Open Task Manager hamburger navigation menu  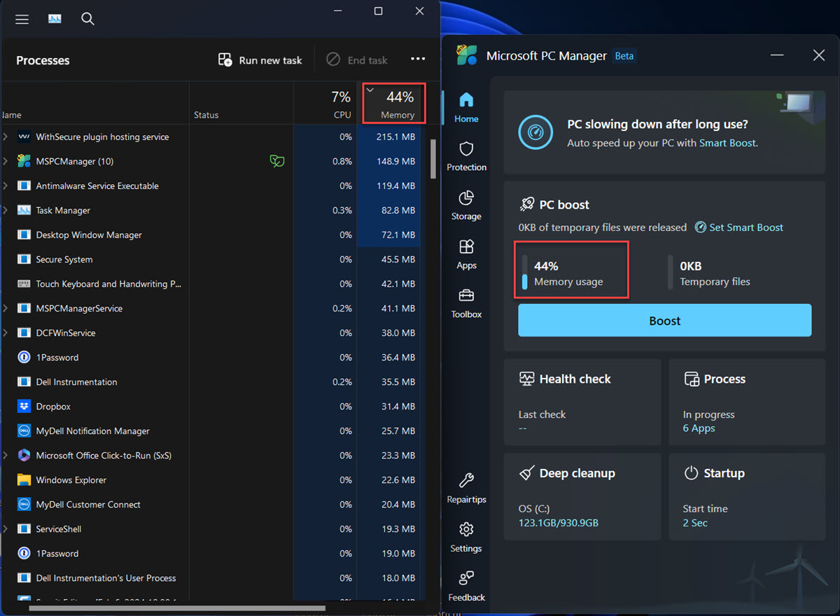click(22, 19)
